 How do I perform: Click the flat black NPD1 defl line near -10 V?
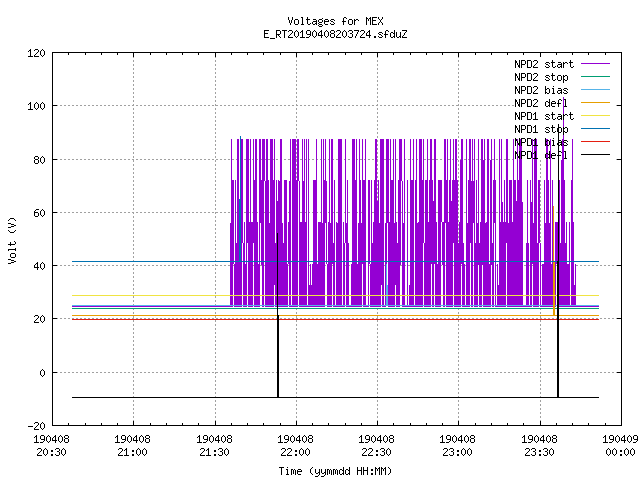[x=335, y=397]
